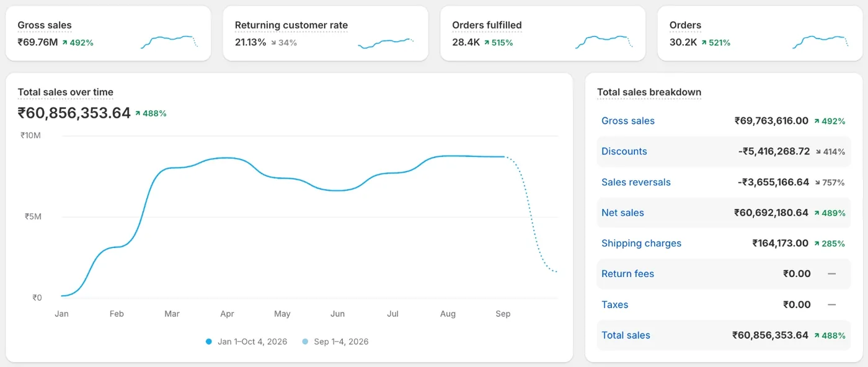The height and width of the screenshot is (367, 868).
Task: Open the Total sales breakdown row link
Action: (x=626, y=335)
